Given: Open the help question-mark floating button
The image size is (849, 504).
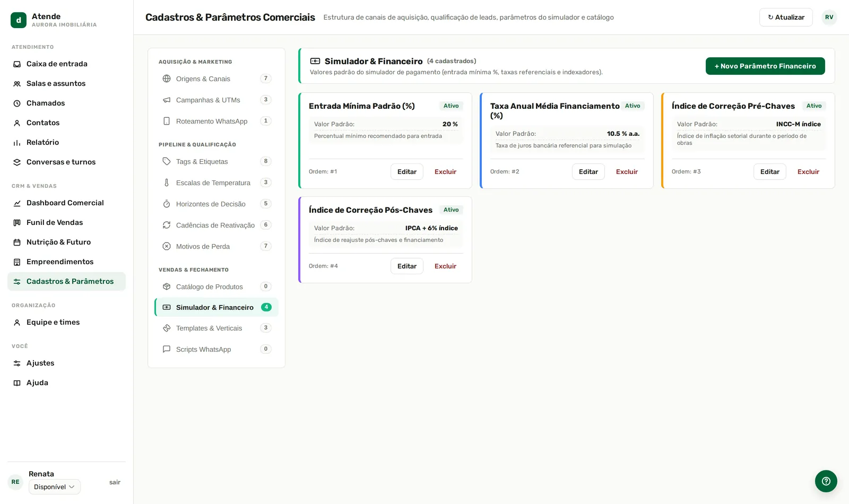Looking at the screenshot, I should click(826, 481).
